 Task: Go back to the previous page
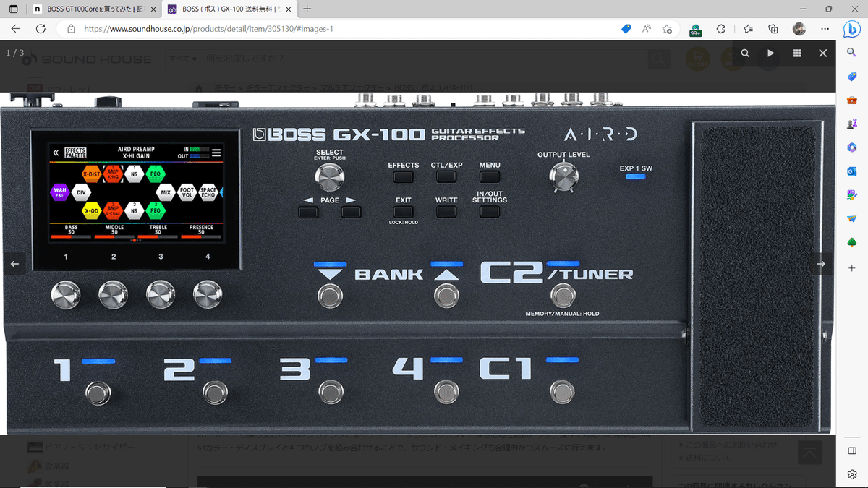click(16, 29)
